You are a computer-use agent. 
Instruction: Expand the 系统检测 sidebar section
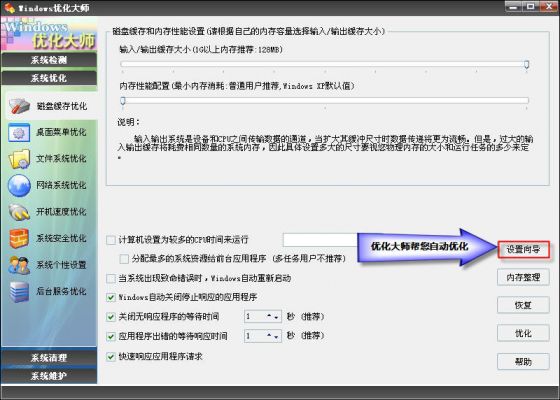point(49,60)
